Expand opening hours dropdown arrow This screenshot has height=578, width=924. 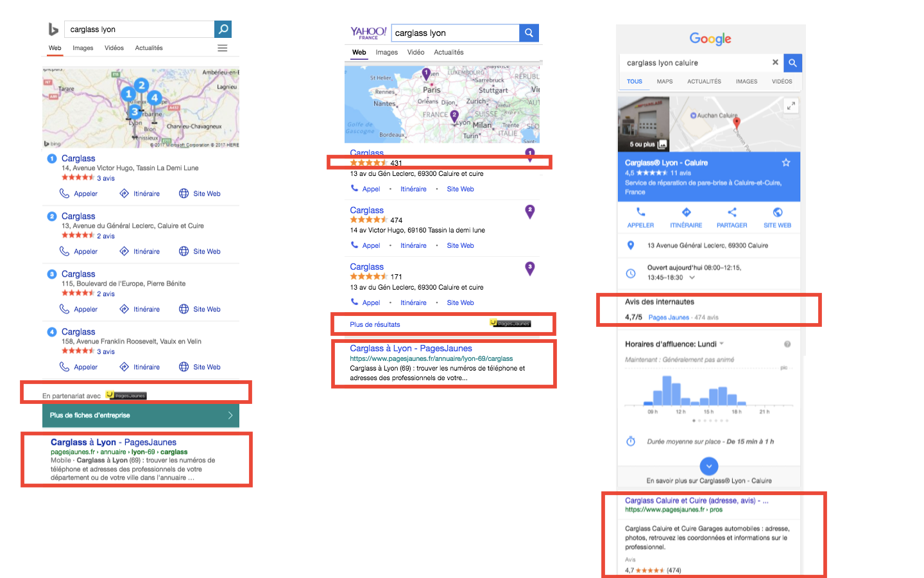point(692,278)
